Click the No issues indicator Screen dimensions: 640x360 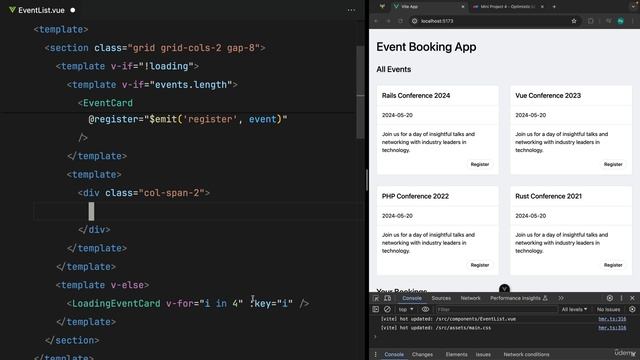point(608,309)
